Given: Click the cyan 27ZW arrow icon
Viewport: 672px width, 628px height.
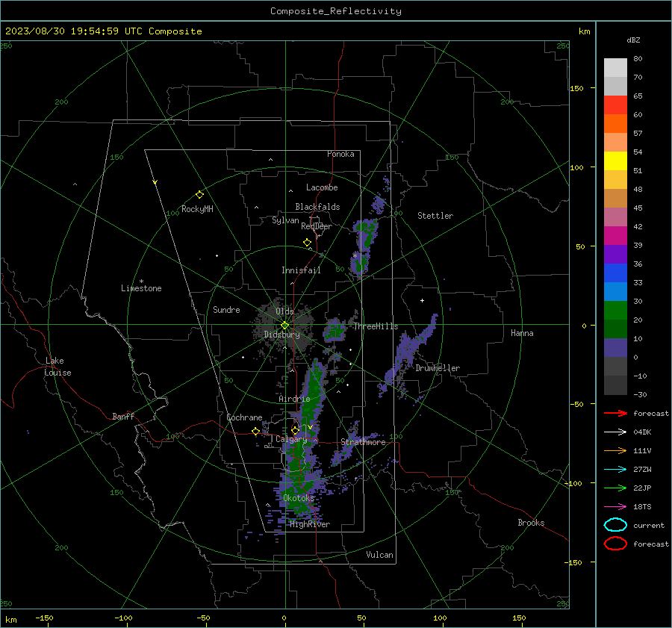Looking at the screenshot, I should (x=615, y=470).
